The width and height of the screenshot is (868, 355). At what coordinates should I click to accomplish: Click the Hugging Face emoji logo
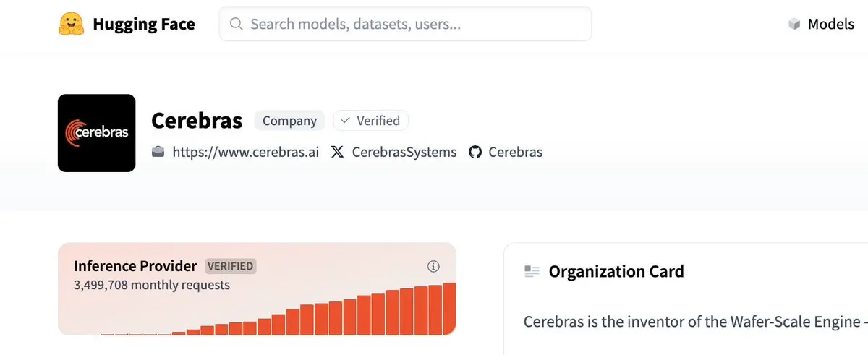[x=71, y=24]
